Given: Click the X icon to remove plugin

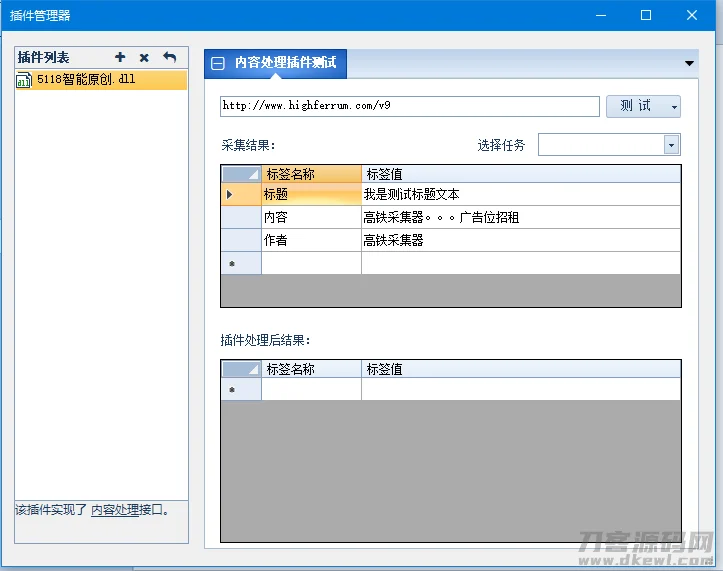Looking at the screenshot, I should tap(144, 58).
